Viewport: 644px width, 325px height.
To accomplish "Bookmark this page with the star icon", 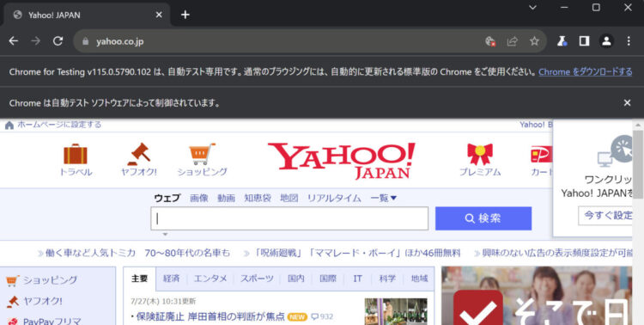I will pyautogui.click(x=534, y=41).
